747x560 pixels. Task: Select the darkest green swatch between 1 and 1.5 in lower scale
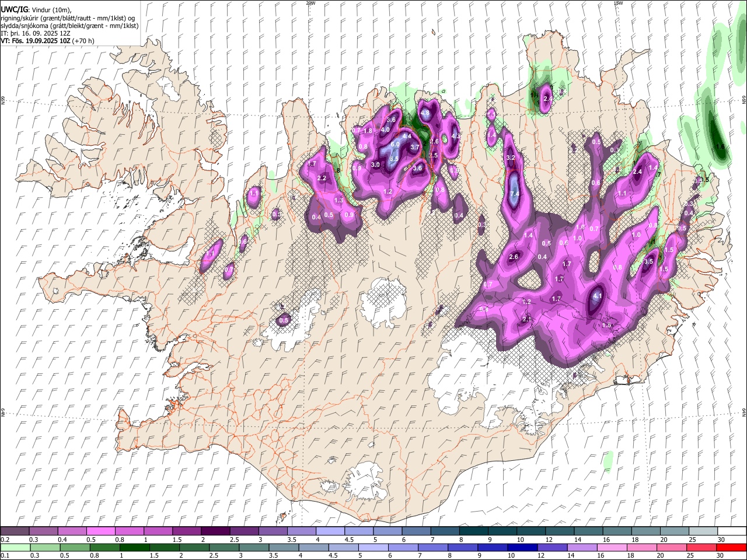coord(134,548)
